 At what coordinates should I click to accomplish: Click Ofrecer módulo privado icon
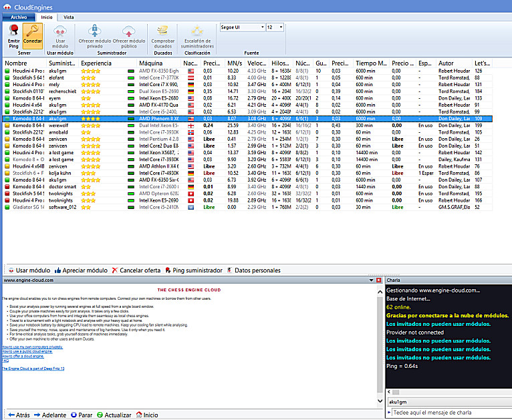[95, 31]
